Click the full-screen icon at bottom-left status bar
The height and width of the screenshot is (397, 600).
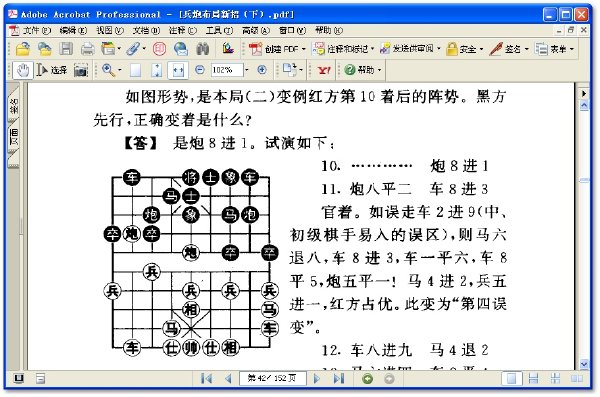click(x=18, y=378)
